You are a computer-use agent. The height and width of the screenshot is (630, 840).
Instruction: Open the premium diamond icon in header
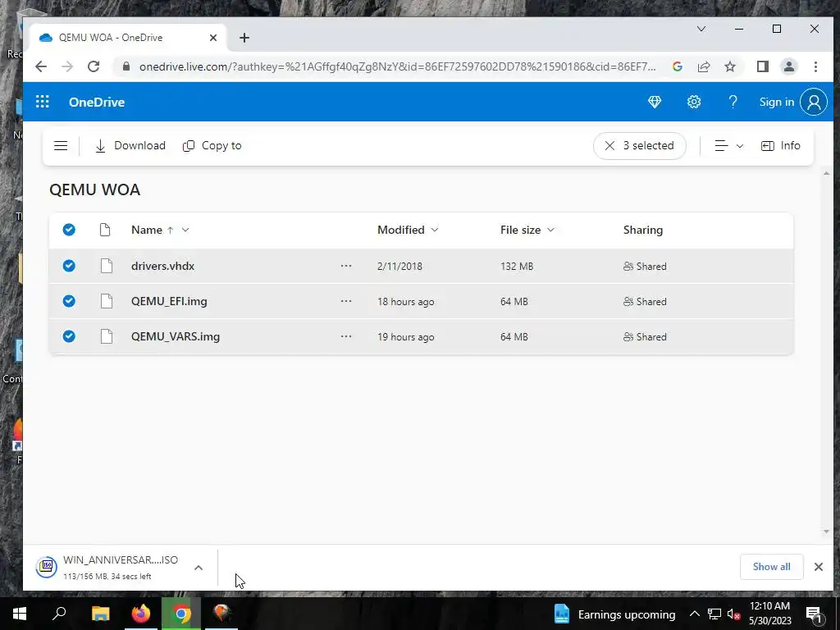click(x=655, y=102)
